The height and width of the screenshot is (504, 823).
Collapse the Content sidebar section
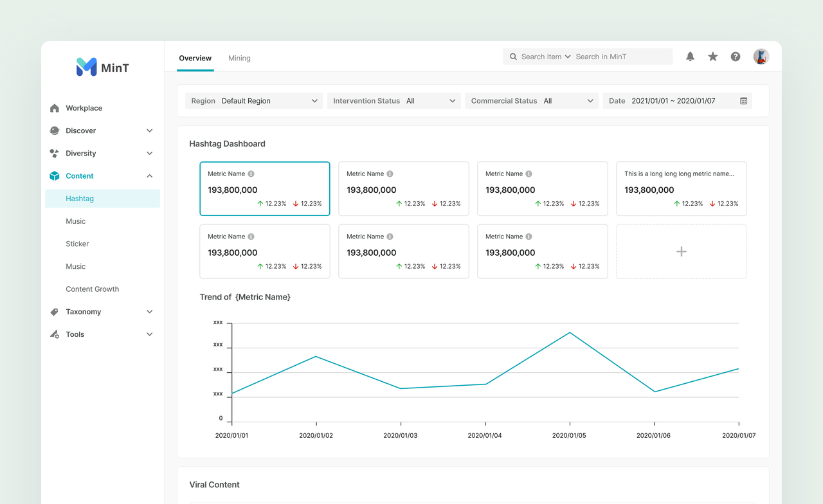pos(150,176)
